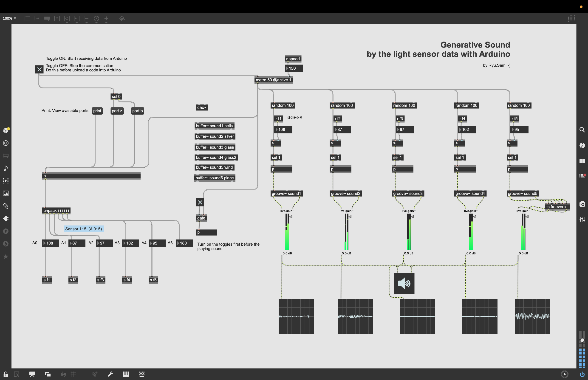Open the reference book icon in right sidebar
588x380 pixels.
582,161
